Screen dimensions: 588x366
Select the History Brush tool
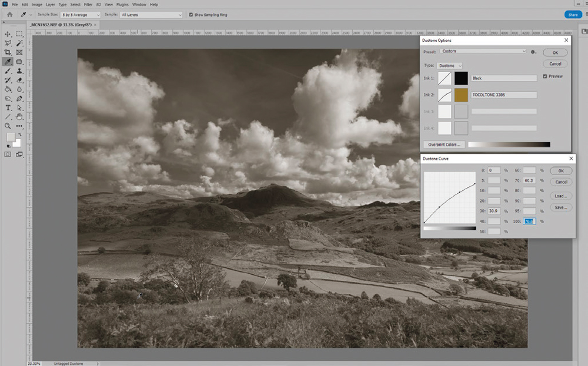(8, 80)
